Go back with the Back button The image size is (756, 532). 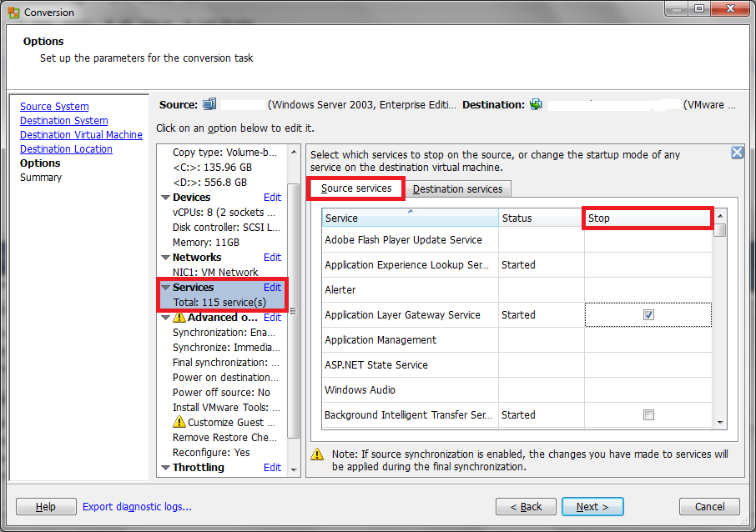coord(526,506)
